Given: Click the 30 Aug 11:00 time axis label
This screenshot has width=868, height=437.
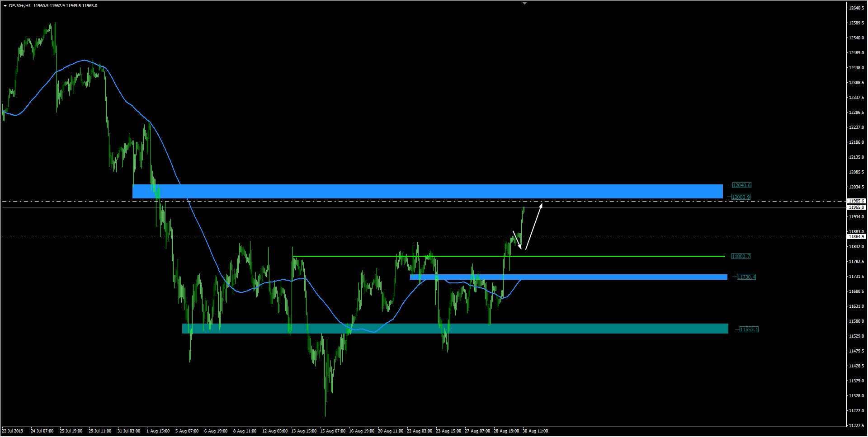Looking at the screenshot, I should (535, 431).
